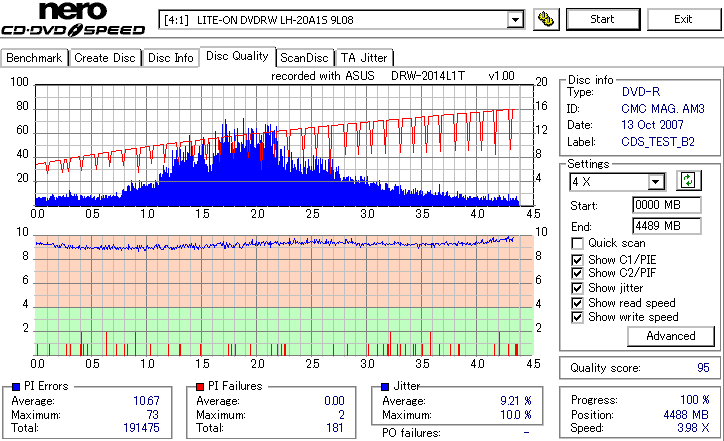The height and width of the screenshot is (441, 724).
Task: Click the red PI Failures legend square
Action: [200, 387]
